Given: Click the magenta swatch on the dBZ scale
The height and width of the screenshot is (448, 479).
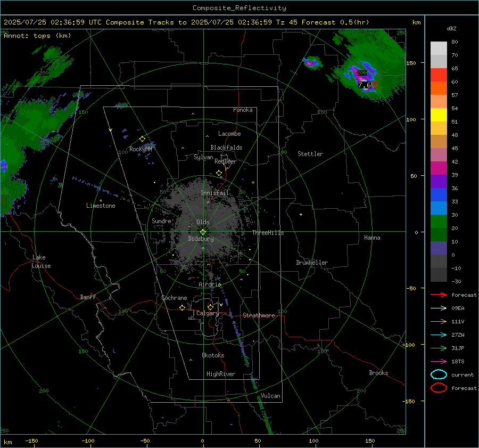Looking at the screenshot, I should point(439,168).
